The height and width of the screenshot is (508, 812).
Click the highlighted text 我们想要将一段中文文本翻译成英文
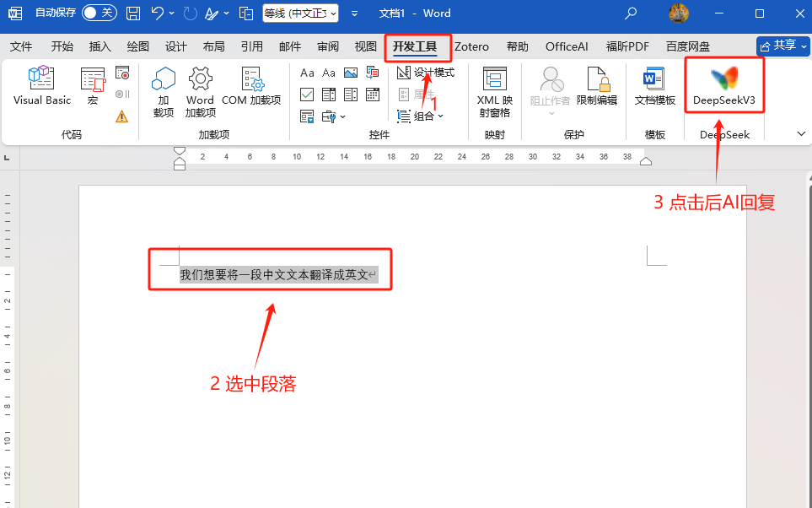(273, 275)
